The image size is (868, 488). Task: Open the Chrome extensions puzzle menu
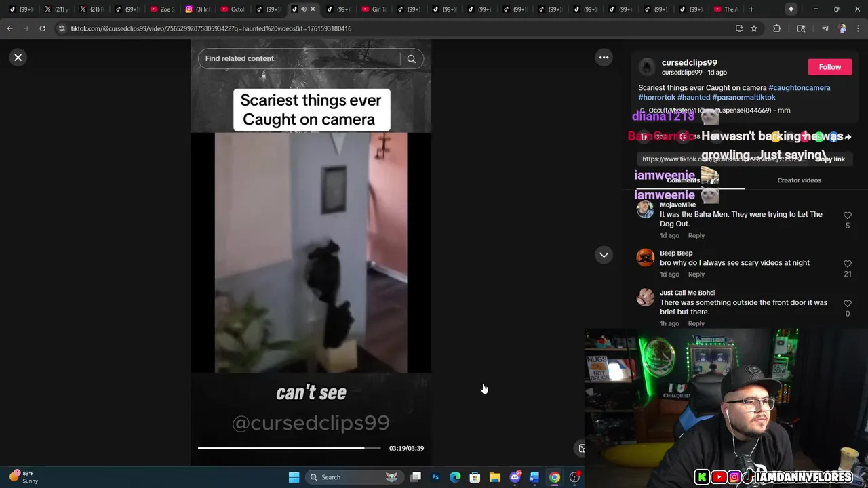[x=777, y=28]
